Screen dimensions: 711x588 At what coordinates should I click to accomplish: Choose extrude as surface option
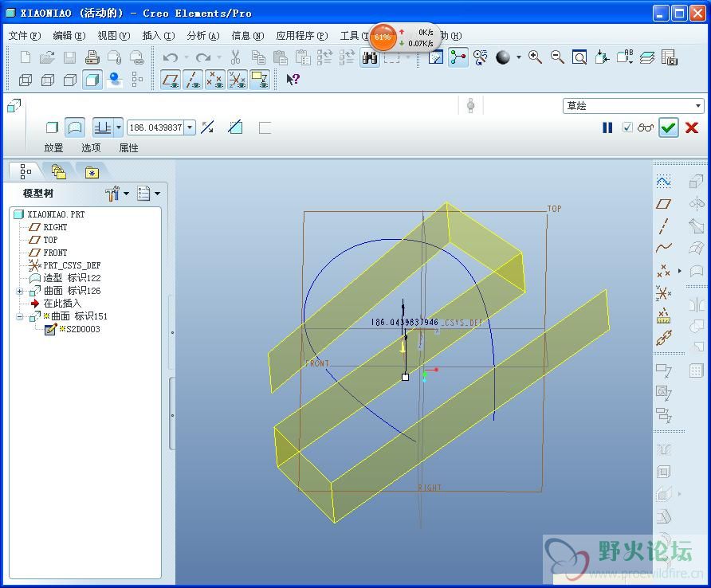74,127
